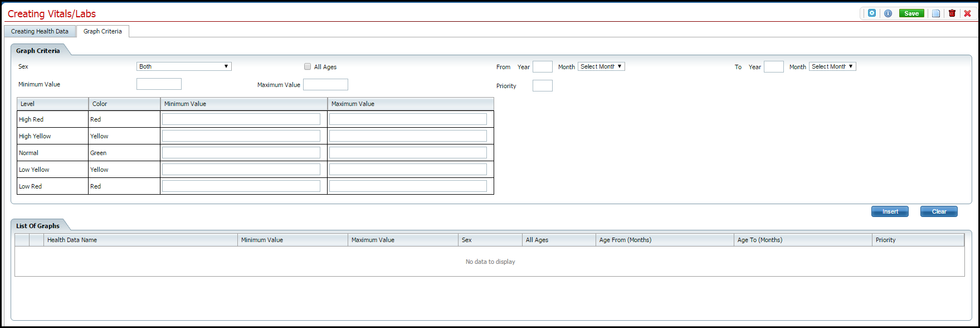This screenshot has width=980, height=328.
Task: Expand the From Month select dropdown
Action: click(601, 66)
